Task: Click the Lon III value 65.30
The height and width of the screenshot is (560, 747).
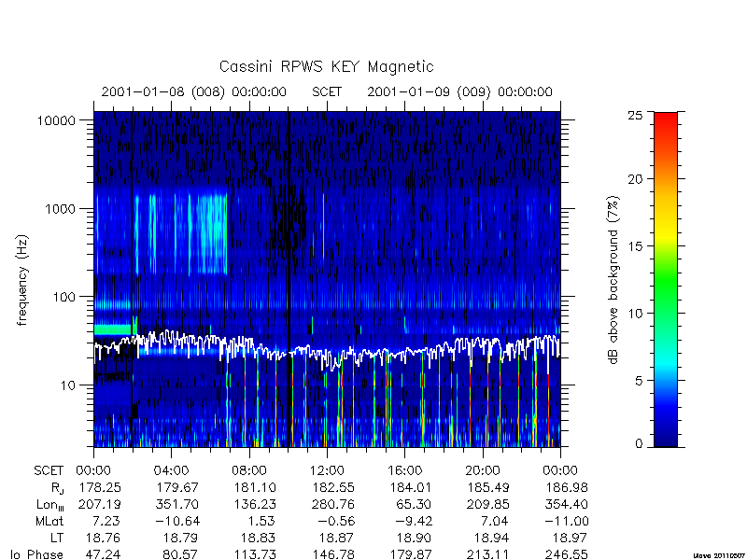Action: point(415,504)
